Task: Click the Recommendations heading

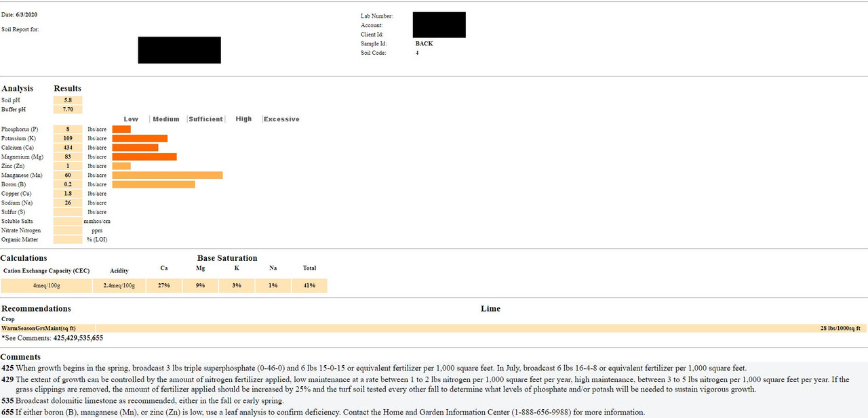Action: pyautogui.click(x=36, y=309)
